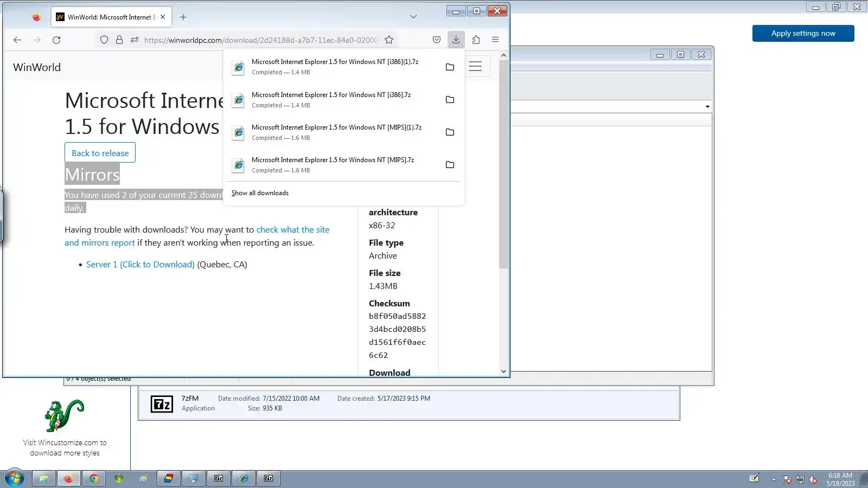The width and height of the screenshot is (868, 488).
Task: Open the tracking protection shield panel
Action: pyautogui.click(x=104, y=40)
